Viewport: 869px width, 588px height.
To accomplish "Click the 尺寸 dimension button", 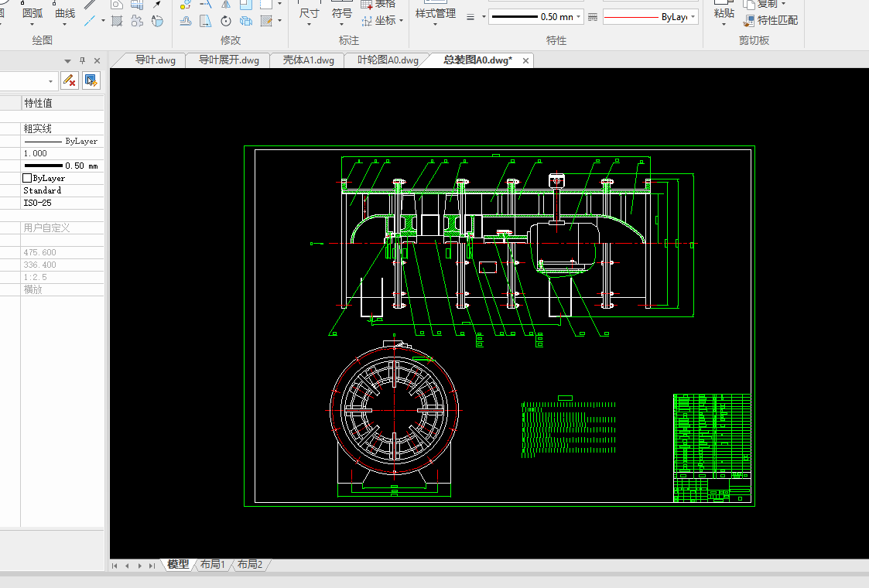I will pyautogui.click(x=309, y=14).
